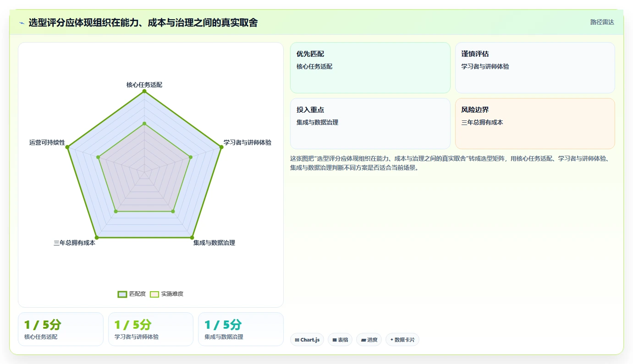Click 集成与数据治理 label under the score card
Screen dimensions: 633x364
click(224, 337)
